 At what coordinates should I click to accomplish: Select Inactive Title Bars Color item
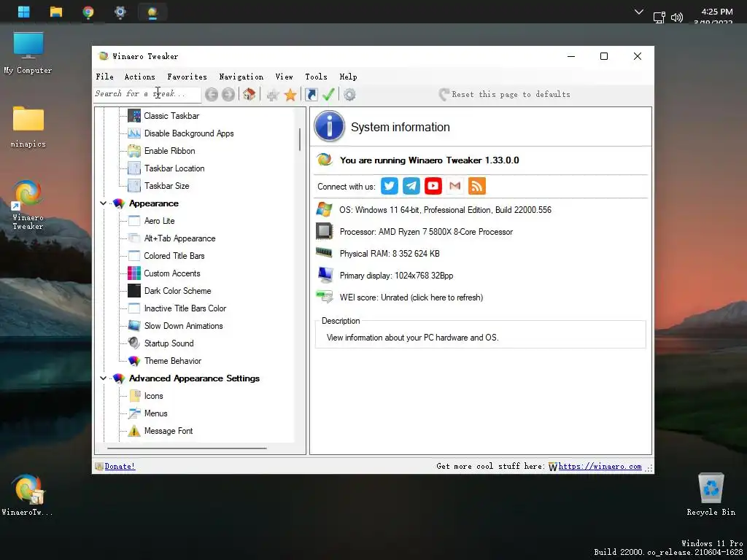click(x=185, y=308)
